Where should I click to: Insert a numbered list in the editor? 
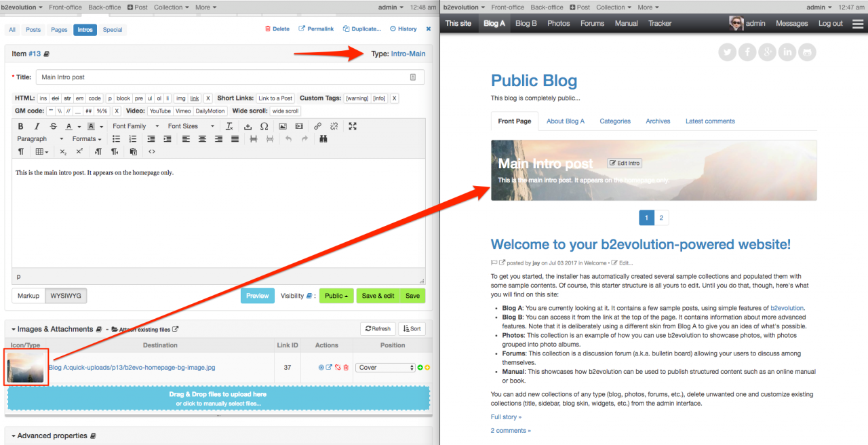(132, 139)
